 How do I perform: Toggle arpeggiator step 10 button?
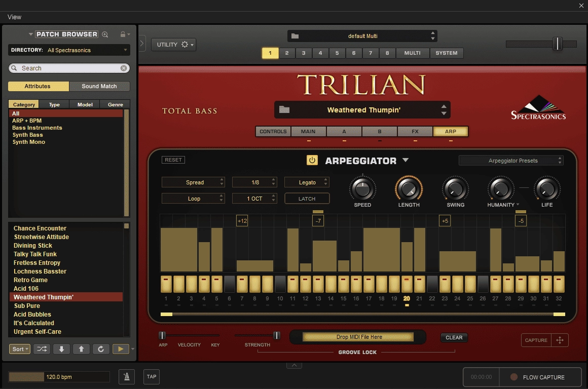click(x=280, y=284)
